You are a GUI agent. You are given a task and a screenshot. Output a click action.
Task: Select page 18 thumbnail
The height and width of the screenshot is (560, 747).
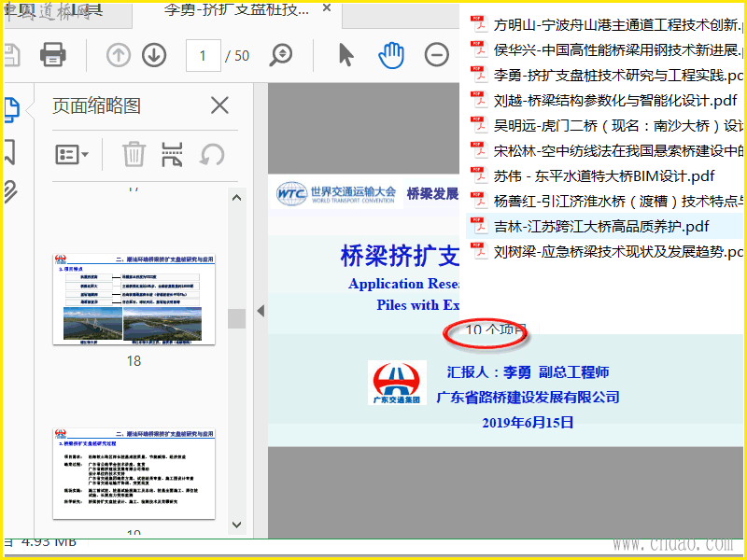click(134, 299)
